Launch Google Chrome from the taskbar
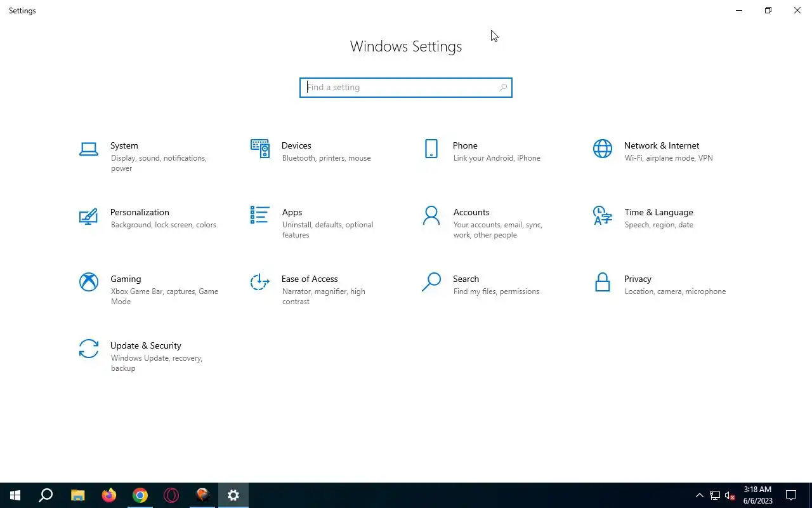Image resolution: width=812 pixels, height=508 pixels. (x=140, y=495)
